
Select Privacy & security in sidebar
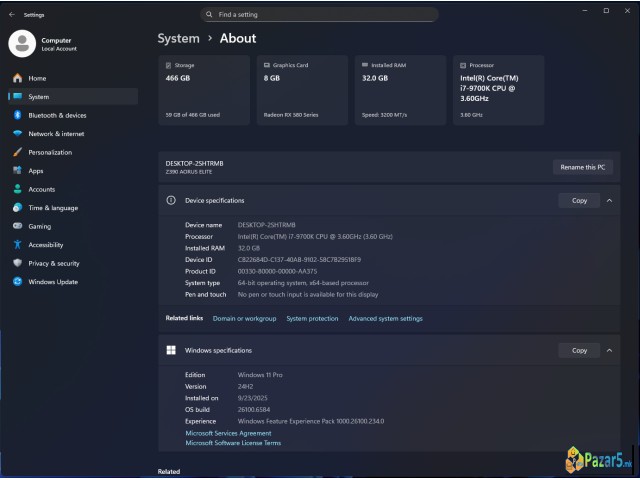point(73,263)
